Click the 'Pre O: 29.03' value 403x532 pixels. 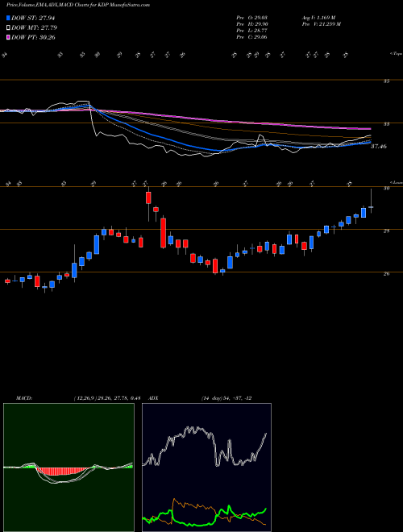pyautogui.click(x=251, y=17)
